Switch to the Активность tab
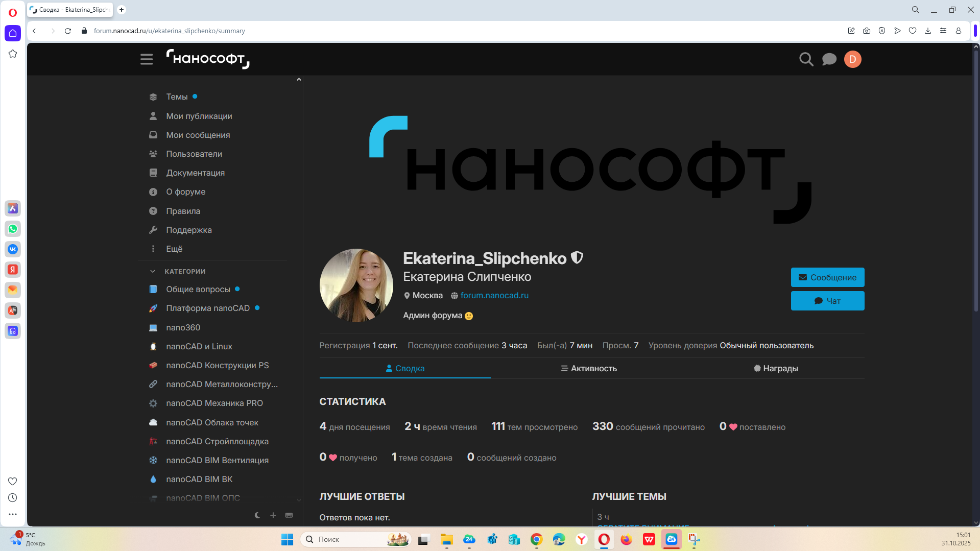The image size is (980, 551). click(x=588, y=368)
